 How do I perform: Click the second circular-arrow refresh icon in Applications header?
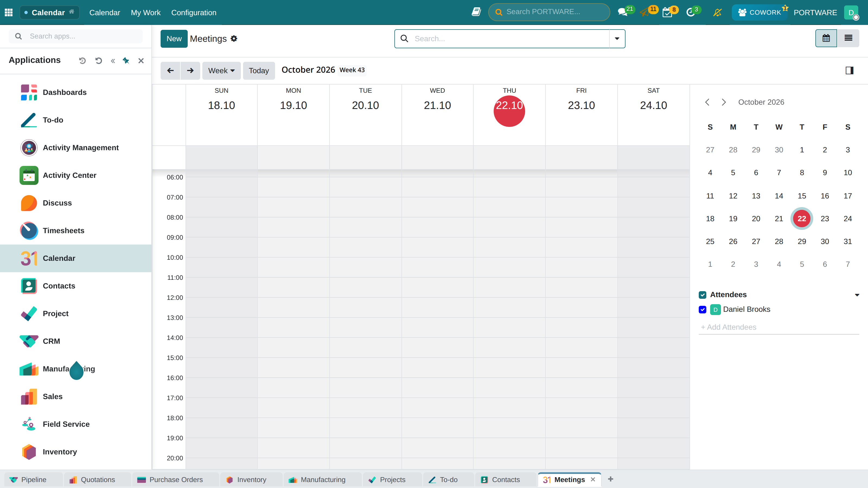(x=99, y=61)
